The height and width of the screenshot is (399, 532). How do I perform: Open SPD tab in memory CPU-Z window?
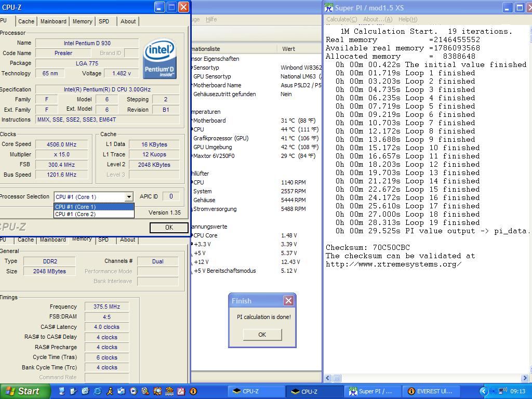click(103, 240)
